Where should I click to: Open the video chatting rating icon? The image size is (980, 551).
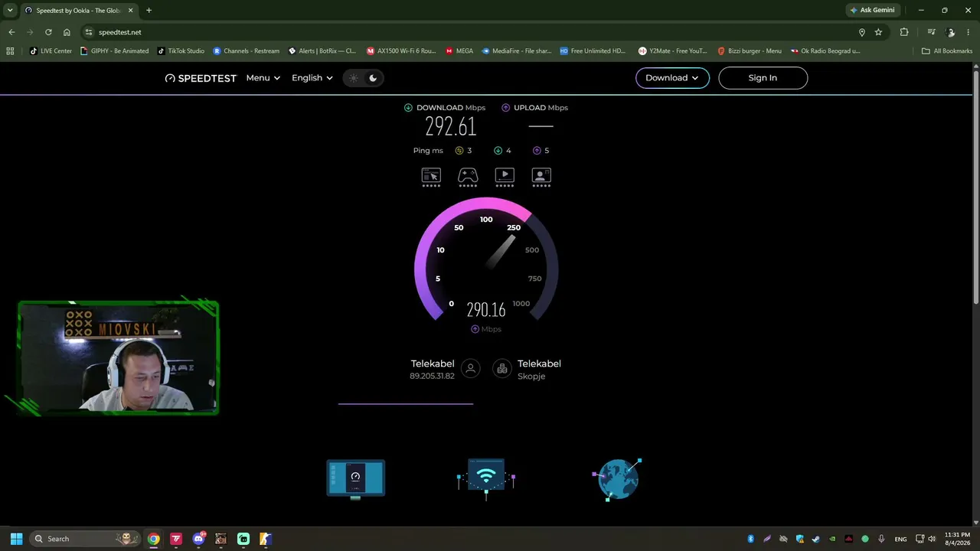[x=541, y=176]
